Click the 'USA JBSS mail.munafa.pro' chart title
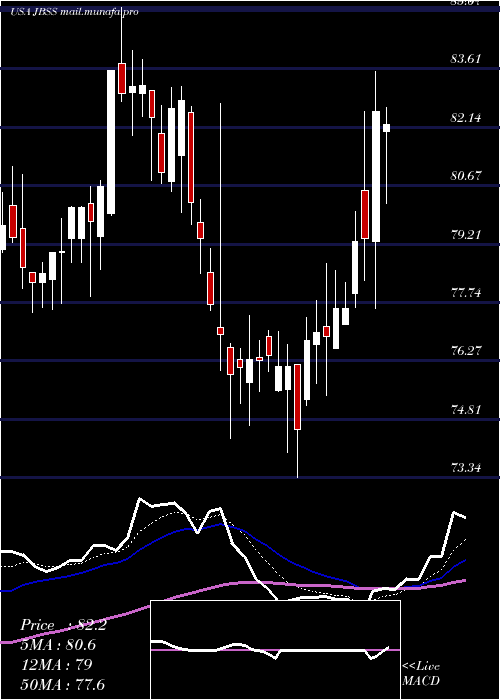Image resolution: width=500 pixels, height=700 pixels. [x=75, y=12]
